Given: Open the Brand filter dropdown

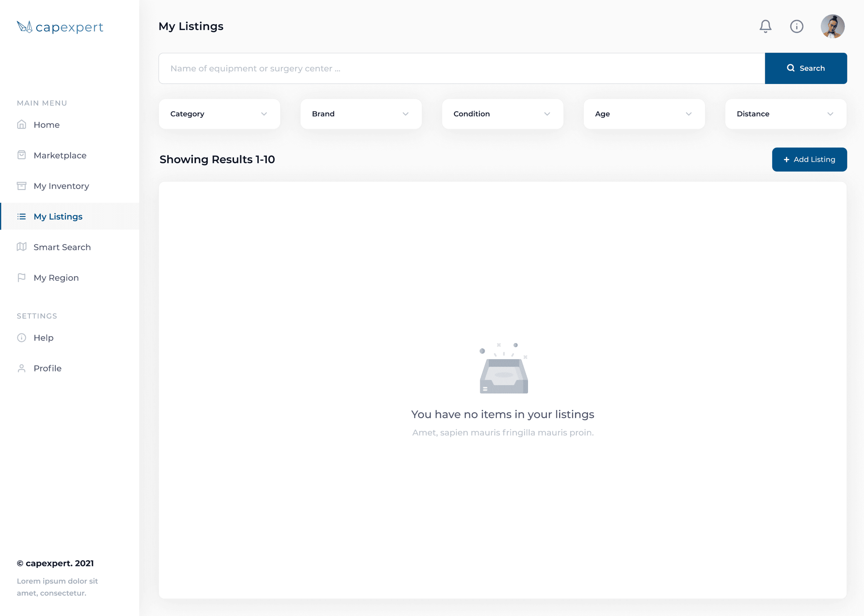Looking at the screenshot, I should coord(361,114).
